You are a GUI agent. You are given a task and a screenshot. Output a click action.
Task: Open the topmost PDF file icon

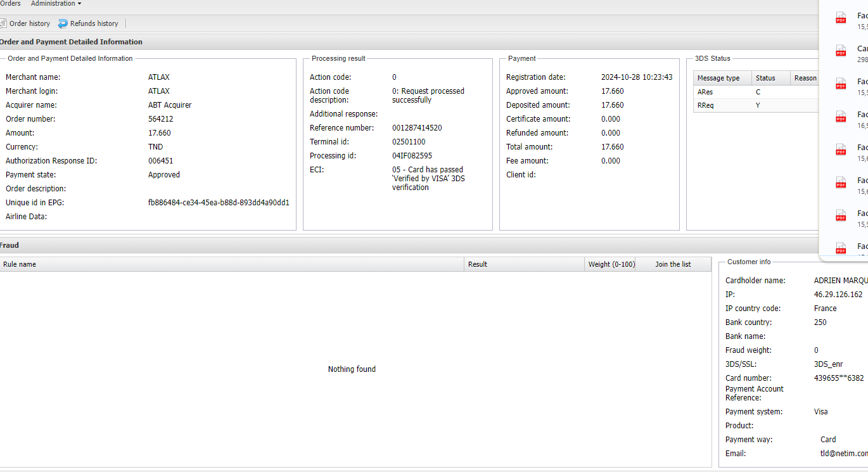841,18
